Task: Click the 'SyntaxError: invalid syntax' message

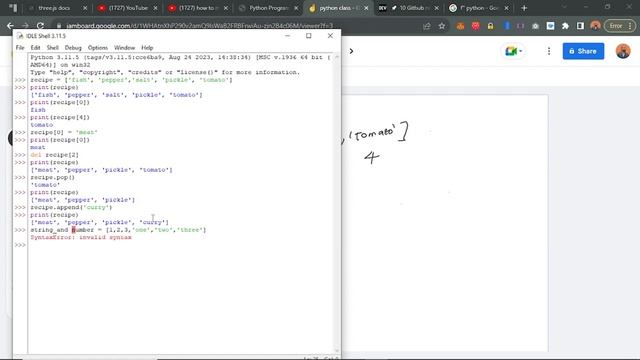Action: 81,237
